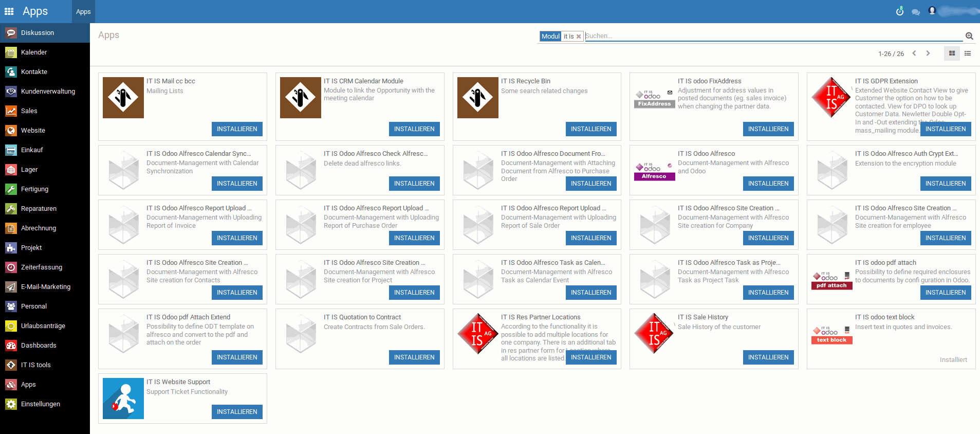This screenshot has width=980, height=434.
Task: Open the Fertigung sidebar icon
Action: click(x=11, y=189)
